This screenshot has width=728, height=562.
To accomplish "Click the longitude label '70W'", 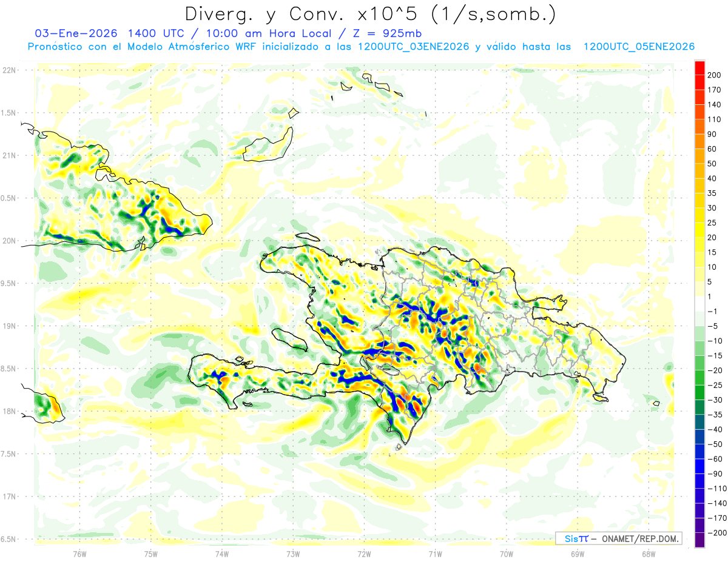I will [507, 554].
